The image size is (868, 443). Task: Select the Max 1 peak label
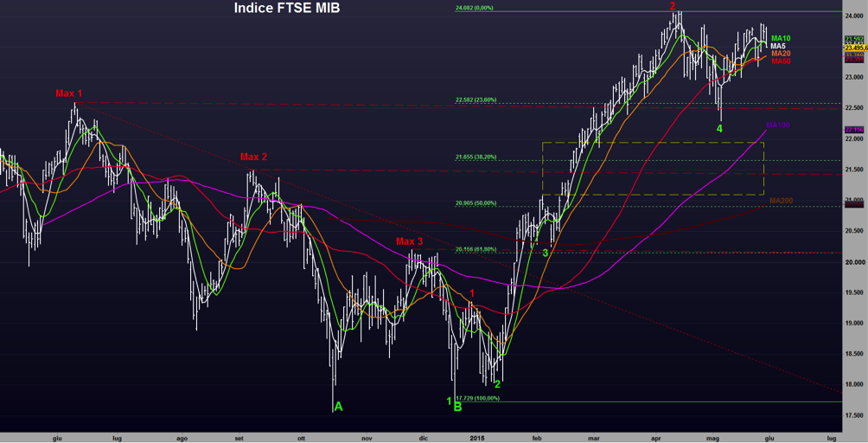click(x=68, y=93)
